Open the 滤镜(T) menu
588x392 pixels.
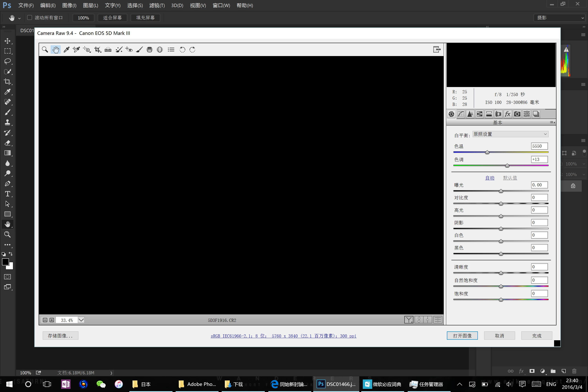point(157,5)
